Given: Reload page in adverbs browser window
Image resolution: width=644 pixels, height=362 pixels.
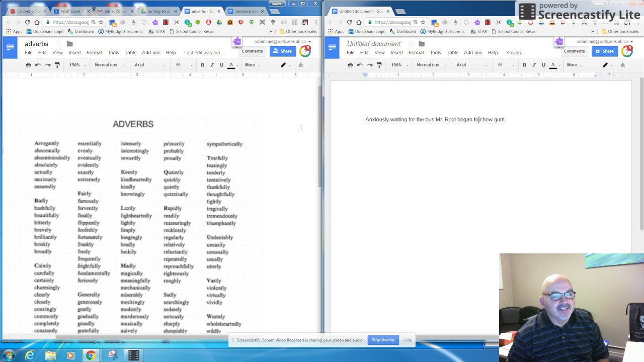Looking at the screenshot, I should click(28, 22).
